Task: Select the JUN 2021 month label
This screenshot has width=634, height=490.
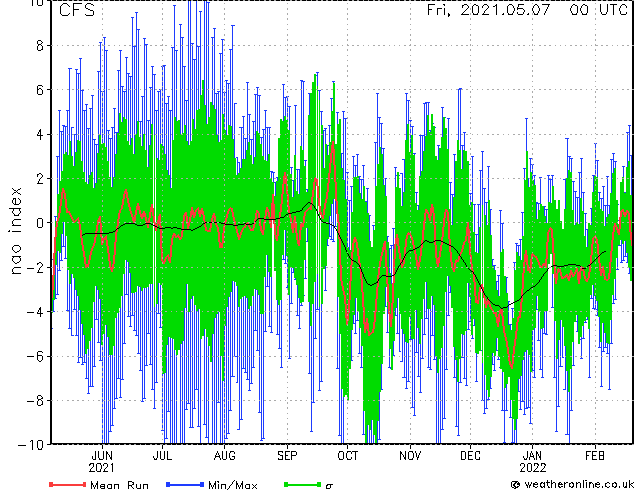Action: click(x=102, y=462)
